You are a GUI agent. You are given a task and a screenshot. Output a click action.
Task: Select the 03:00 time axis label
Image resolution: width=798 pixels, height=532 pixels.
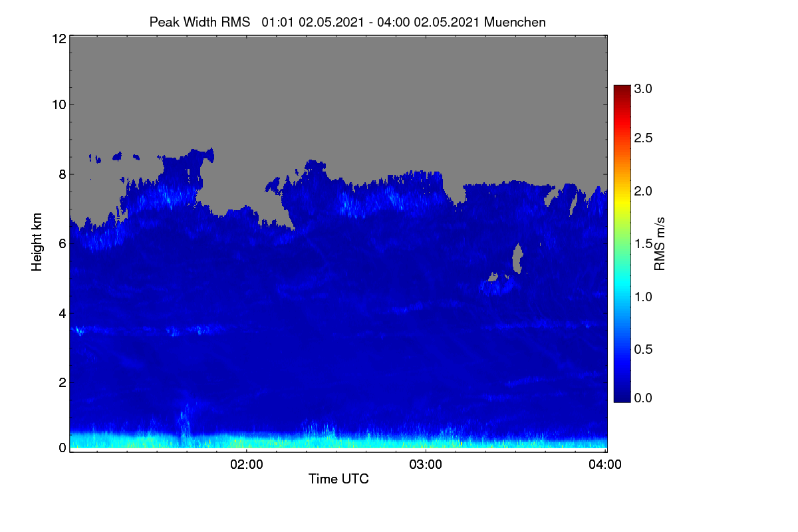point(426,465)
